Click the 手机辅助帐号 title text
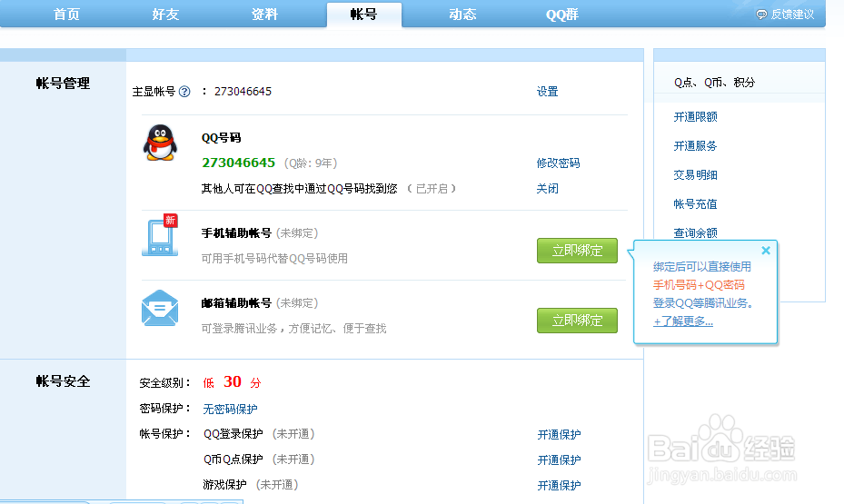This screenshot has width=844, height=504. tap(236, 232)
